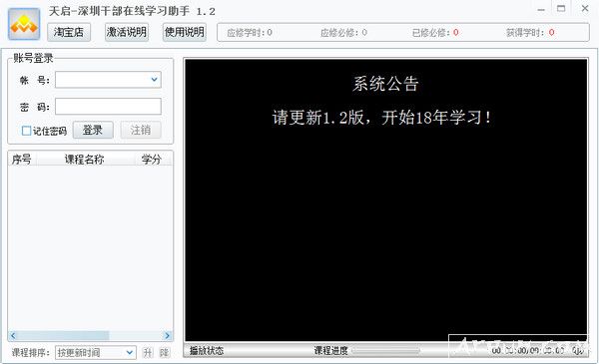Sort by the 序号 column header
Screen dimensions: 599x364
(22, 160)
